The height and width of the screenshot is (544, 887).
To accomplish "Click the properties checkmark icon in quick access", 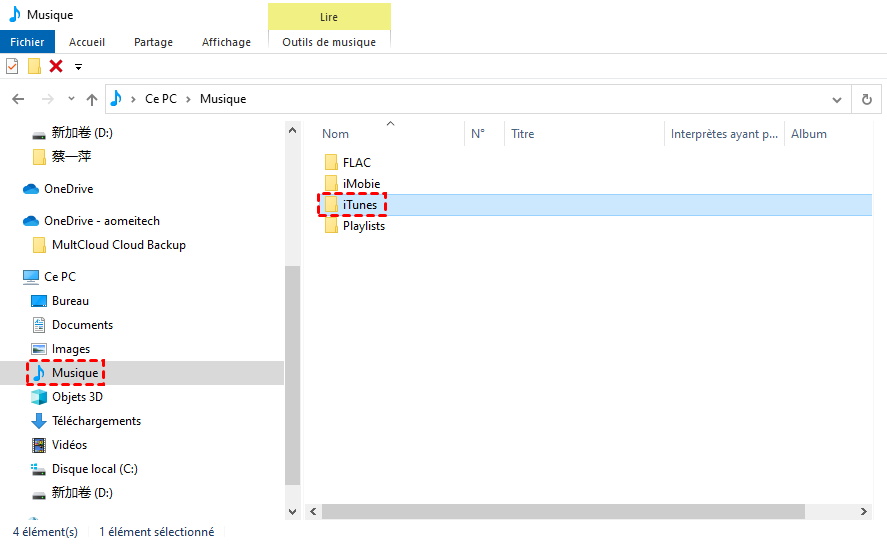I will pyautogui.click(x=12, y=66).
